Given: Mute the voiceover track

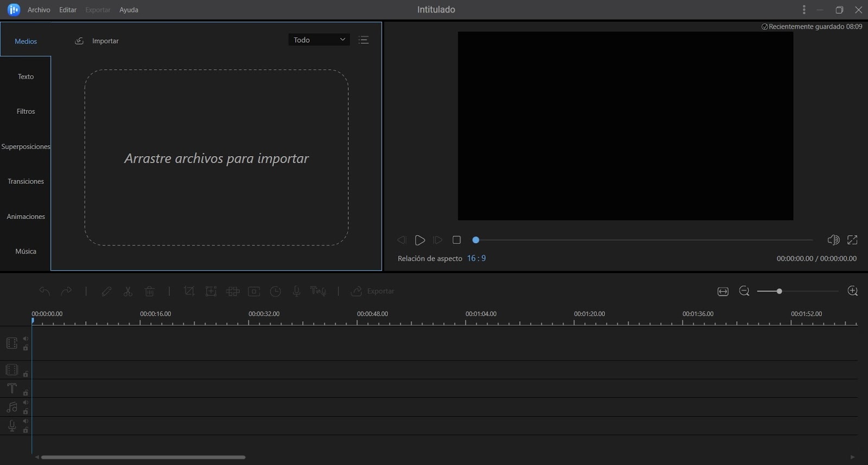Looking at the screenshot, I should pos(25,421).
